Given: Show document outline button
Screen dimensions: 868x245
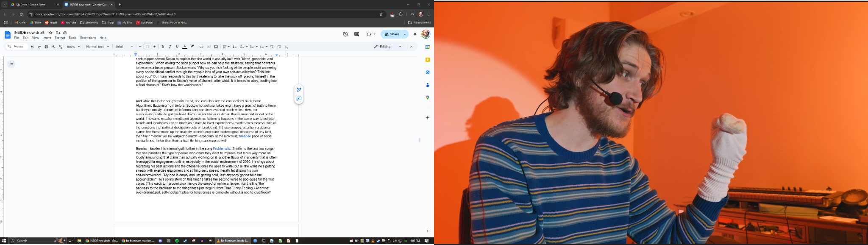Looking at the screenshot, I should point(11,64).
